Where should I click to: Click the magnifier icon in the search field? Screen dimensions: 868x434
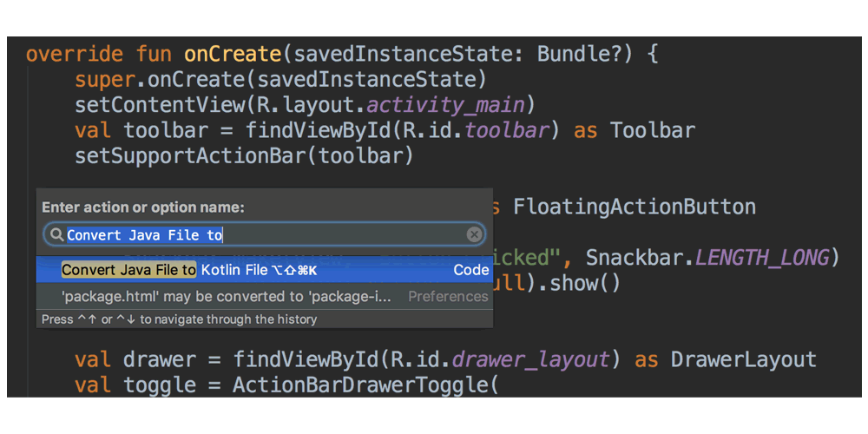tap(56, 235)
